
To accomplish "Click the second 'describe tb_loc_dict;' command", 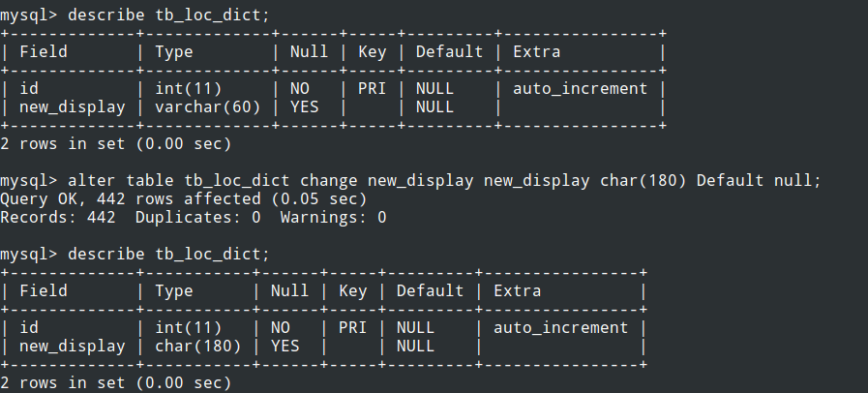I will point(168,255).
